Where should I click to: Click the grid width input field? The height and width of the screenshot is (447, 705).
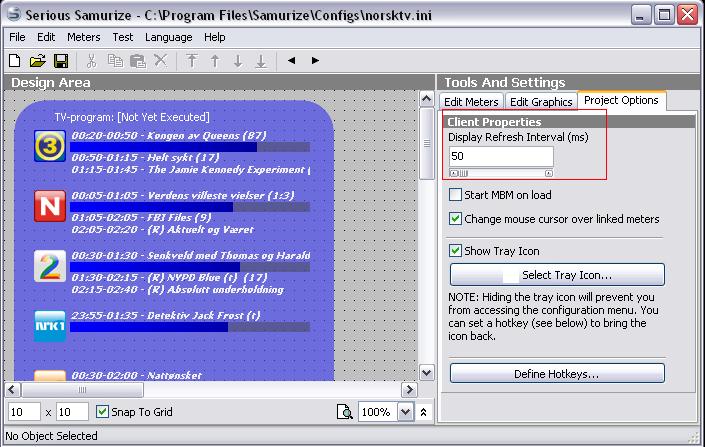[24, 412]
